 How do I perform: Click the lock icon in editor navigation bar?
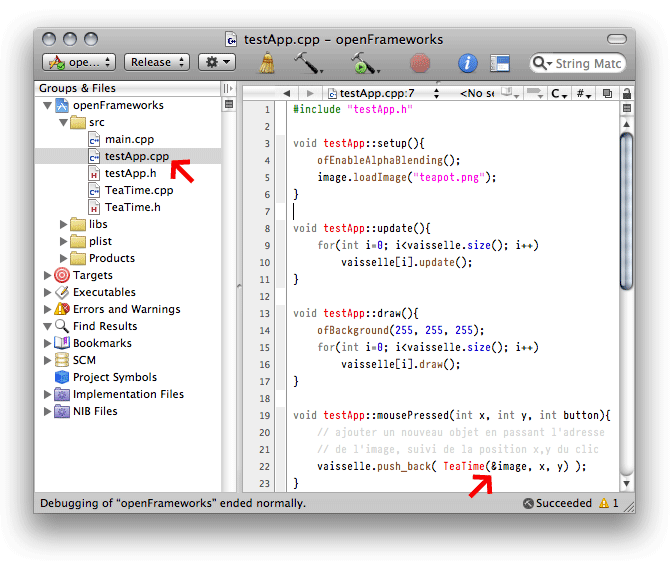626,93
